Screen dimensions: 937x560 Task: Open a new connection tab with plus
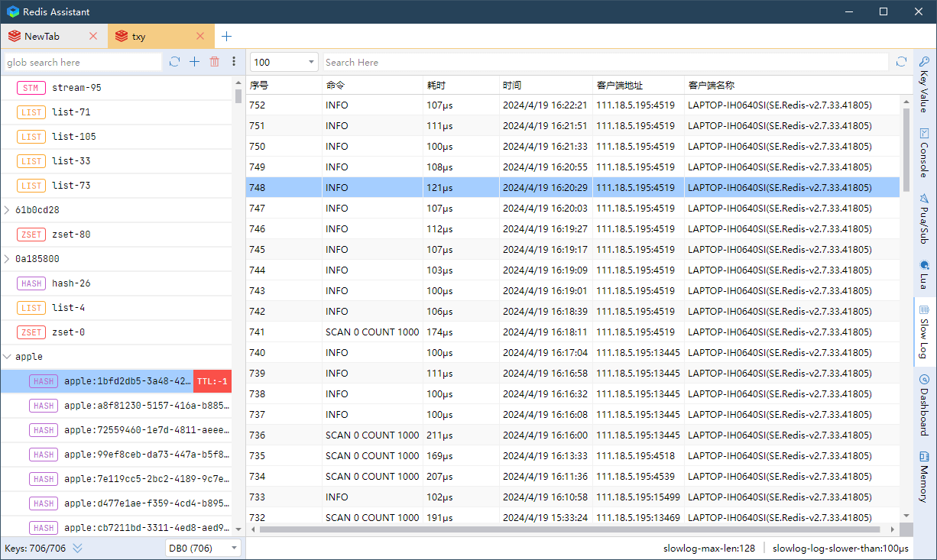pos(226,36)
